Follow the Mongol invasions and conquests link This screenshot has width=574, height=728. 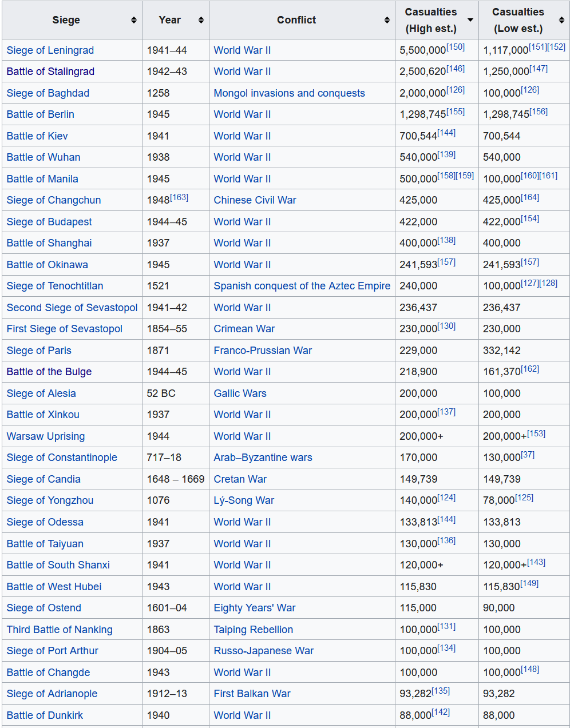(x=289, y=93)
